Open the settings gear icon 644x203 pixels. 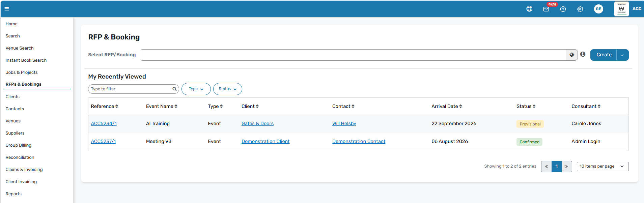pyautogui.click(x=580, y=9)
